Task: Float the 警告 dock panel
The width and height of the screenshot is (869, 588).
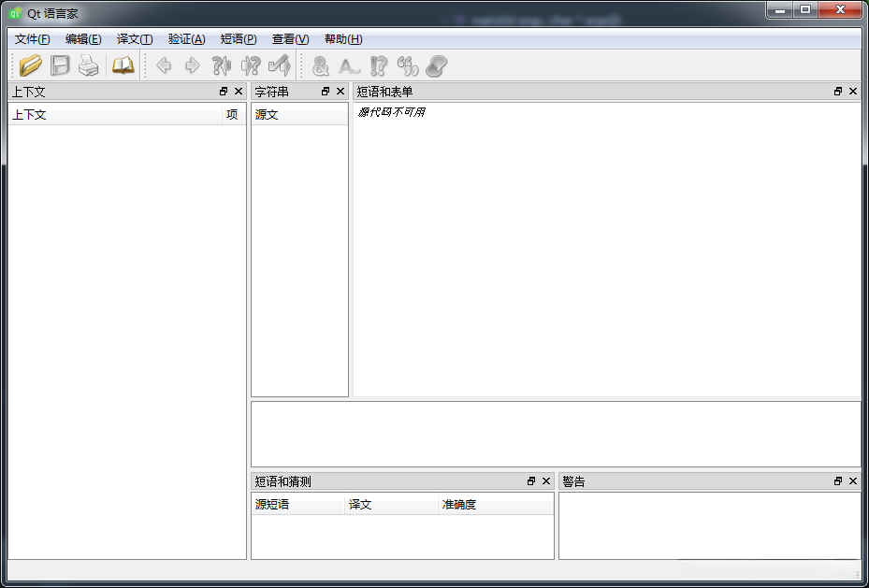Action: click(838, 481)
